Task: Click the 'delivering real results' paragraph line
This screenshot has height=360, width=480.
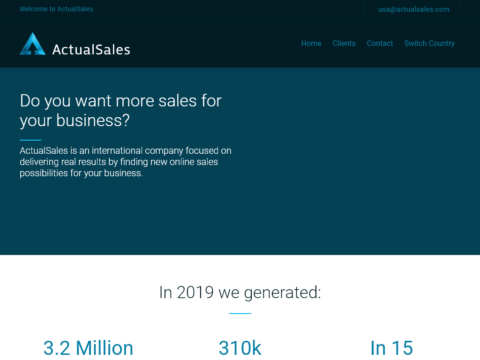Action: tap(119, 162)
